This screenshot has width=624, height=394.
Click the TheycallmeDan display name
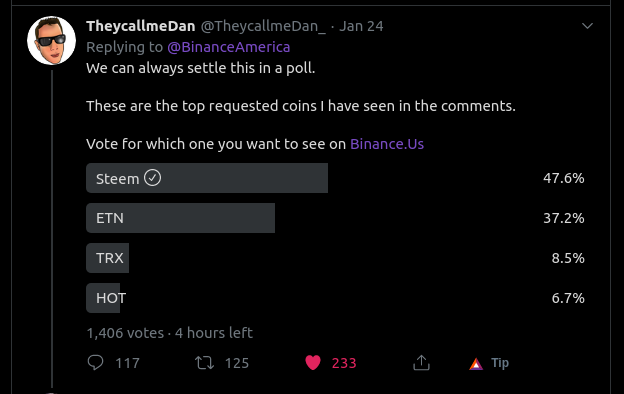coord(141,26)
